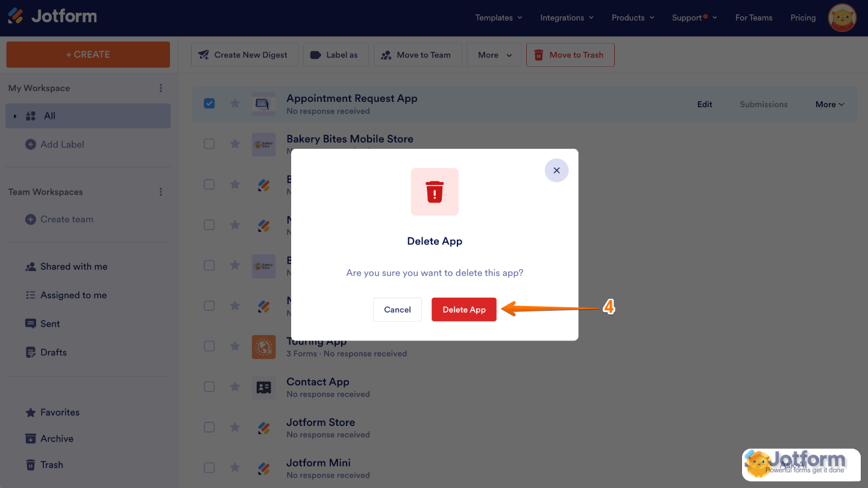The width and height of the screenshot is (868, 488).
Task: Confirm with the red Delete App button
Action: pyautogui.click(x=464, y=310)
